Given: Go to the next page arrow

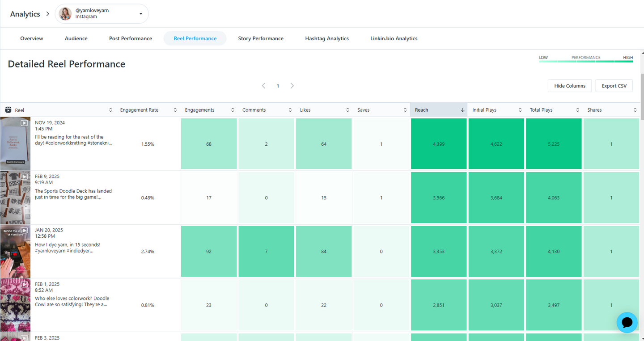Looking at the screenshot, I should tap(292, 86).
